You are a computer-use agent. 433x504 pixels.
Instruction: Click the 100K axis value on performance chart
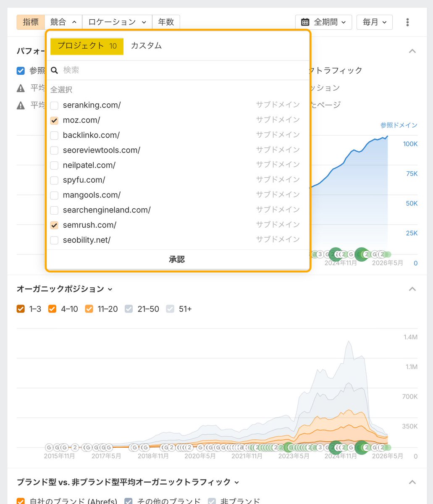[x=410, y=144]
